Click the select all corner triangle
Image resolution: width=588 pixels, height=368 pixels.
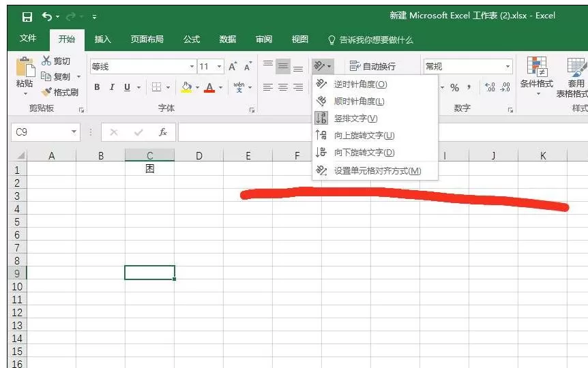(21, 155)
